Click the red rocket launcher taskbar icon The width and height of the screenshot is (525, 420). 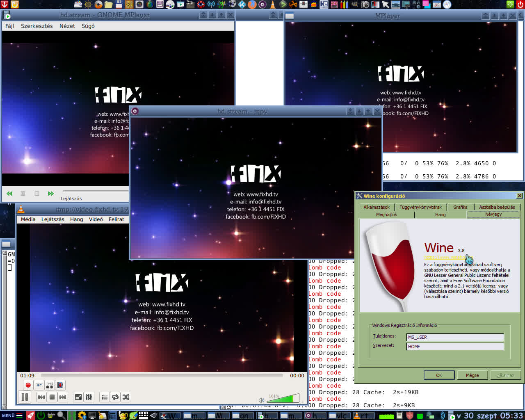(x=30, y=415)
